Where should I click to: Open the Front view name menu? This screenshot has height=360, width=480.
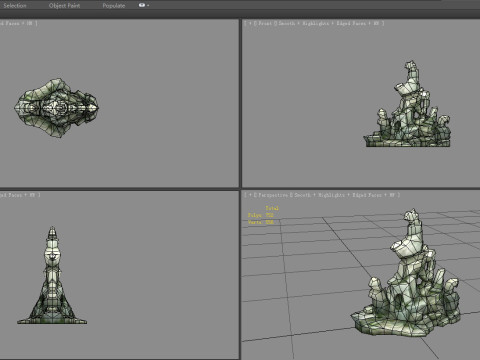(265, 23)
